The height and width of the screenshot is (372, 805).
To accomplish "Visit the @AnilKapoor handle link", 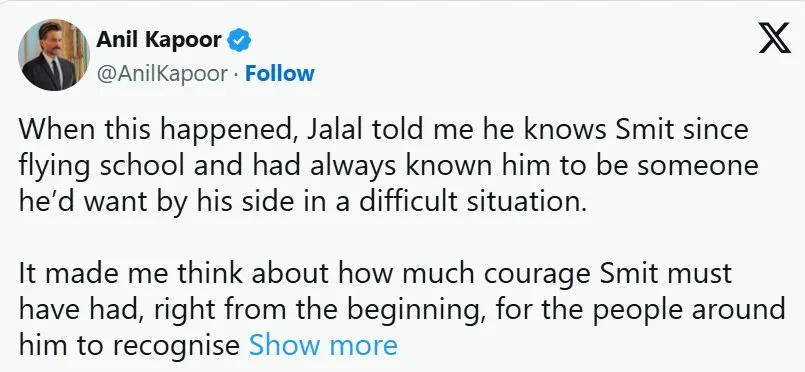I will [x=162, y=73].
